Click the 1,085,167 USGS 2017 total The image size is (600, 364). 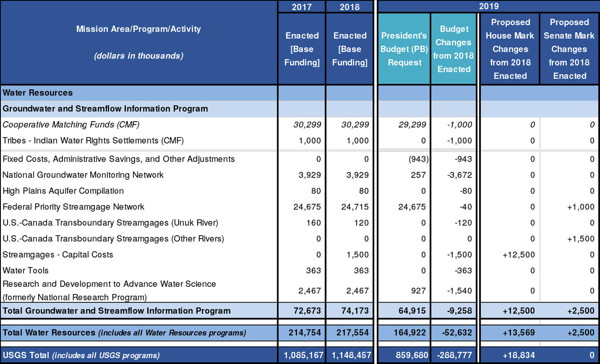[303, 355]
